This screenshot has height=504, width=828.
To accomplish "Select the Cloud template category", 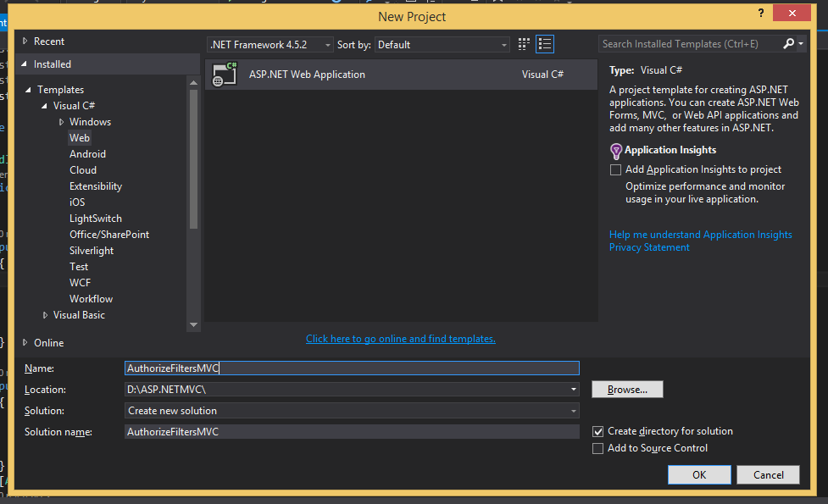I will (x=83, y=170).
